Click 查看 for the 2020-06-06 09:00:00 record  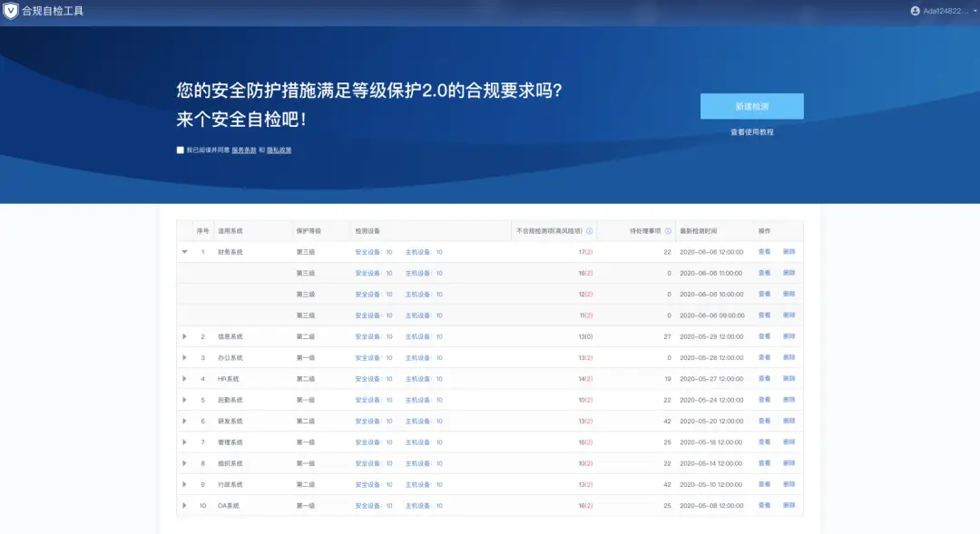tap(764, 316)
